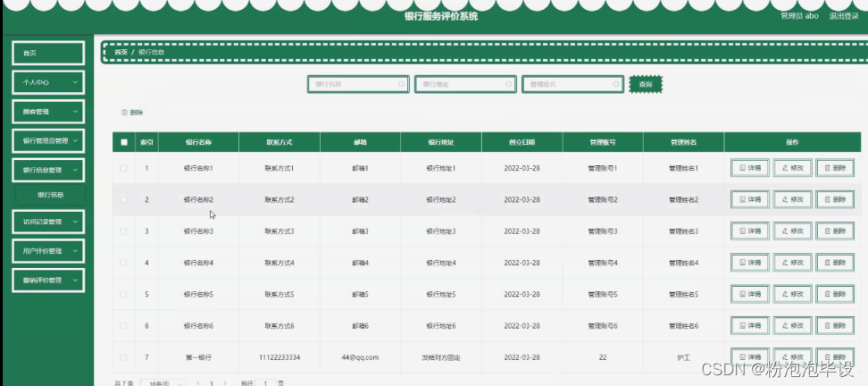Tick the select-all checkbox in table header
The image size is (868, 386).
pyautogui.click(x=124, y=142)
